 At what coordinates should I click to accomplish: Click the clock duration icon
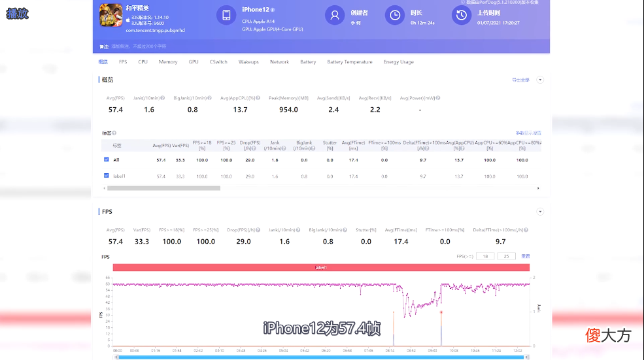click(x=395, y=15)
